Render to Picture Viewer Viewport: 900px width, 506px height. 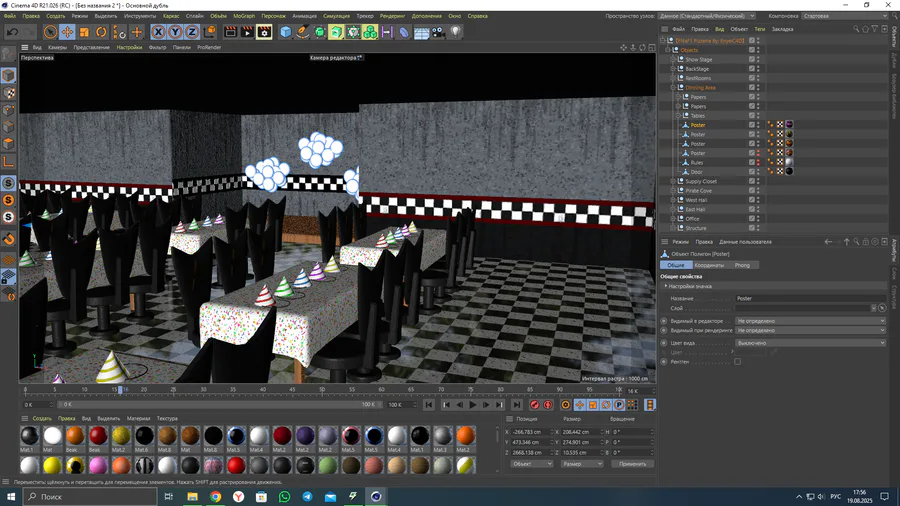(247, 32)
